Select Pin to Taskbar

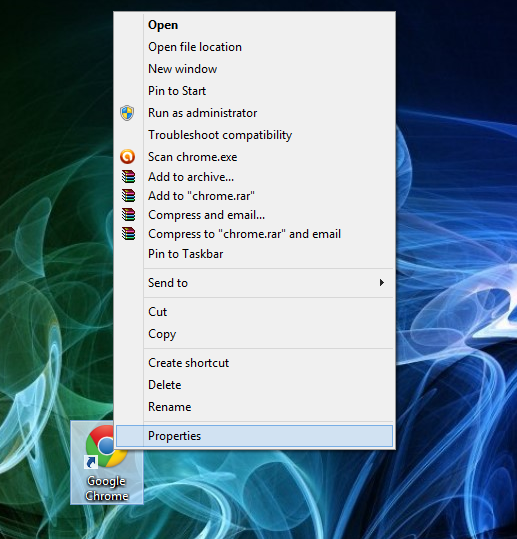254,254
